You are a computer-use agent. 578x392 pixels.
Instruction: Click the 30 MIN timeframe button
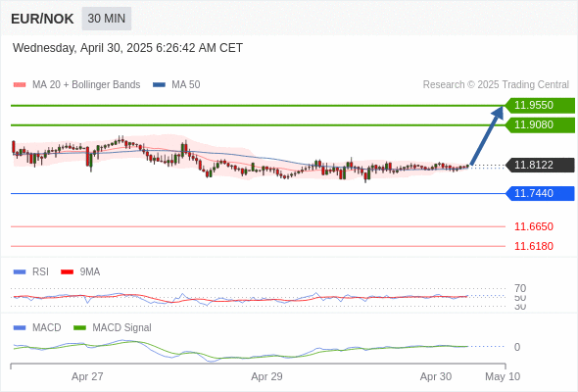coord(107,19)
